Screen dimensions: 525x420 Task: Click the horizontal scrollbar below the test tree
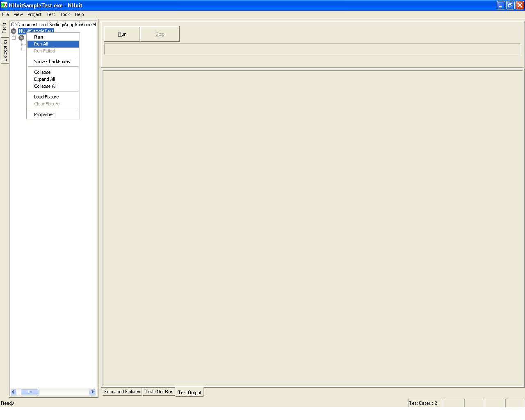coord(30,392)
